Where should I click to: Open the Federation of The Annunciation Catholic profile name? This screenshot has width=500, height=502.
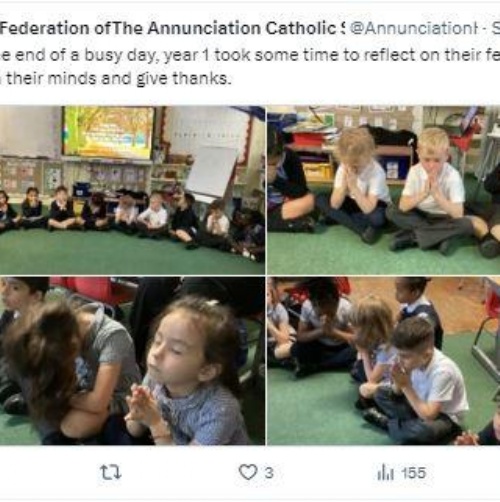[172, 29]
